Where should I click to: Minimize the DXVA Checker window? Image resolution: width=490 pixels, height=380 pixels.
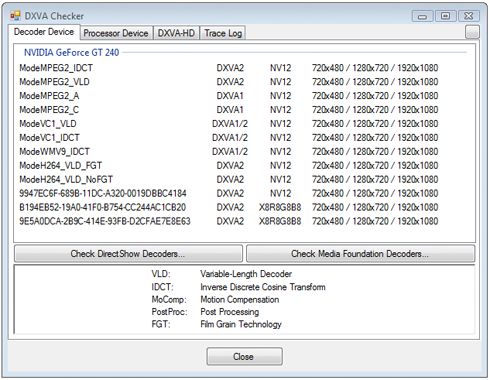tap(422, 16)
